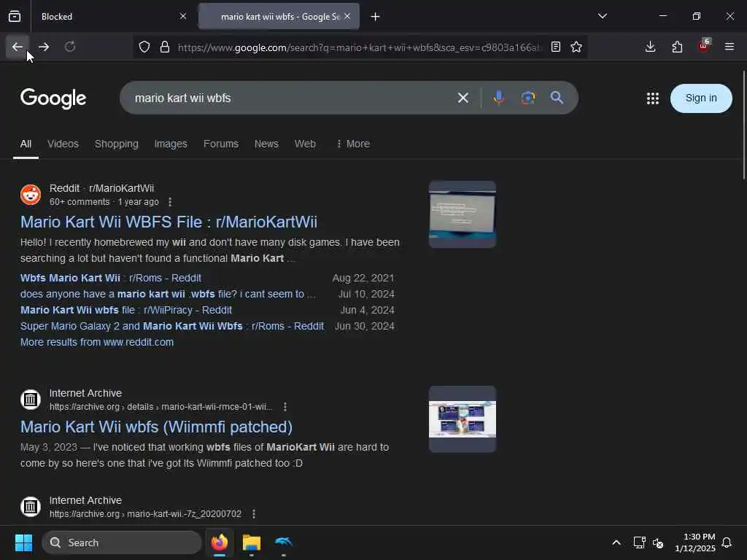The image size is (747, 560).
Task: Select the Web results tab
Action: (x=305, y=144)
